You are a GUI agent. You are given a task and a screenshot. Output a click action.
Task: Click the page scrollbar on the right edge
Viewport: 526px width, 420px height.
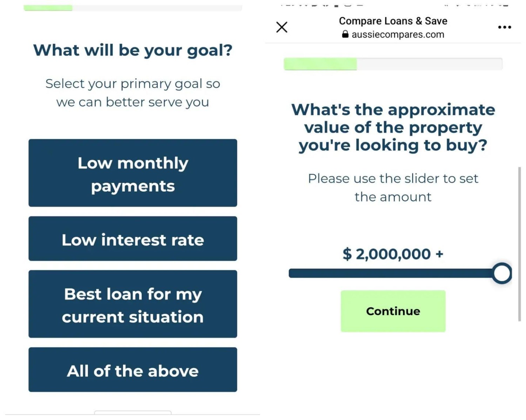519,244
